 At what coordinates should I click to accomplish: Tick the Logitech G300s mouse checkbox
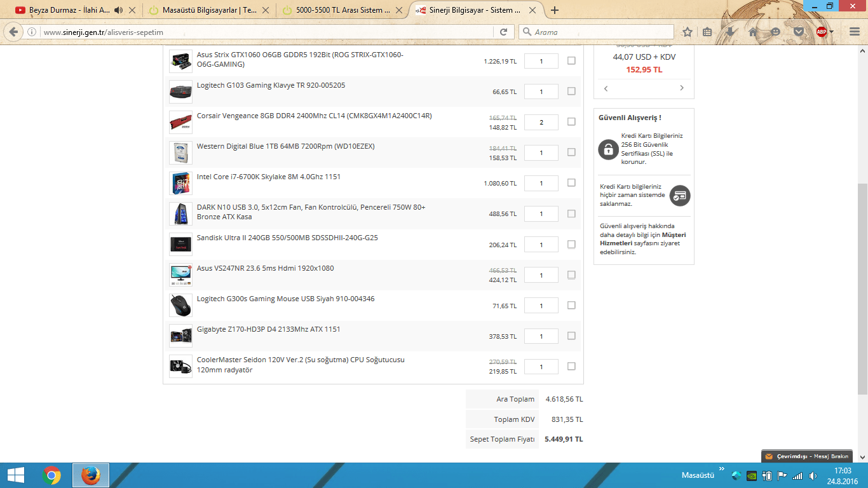tap(571, 305)
